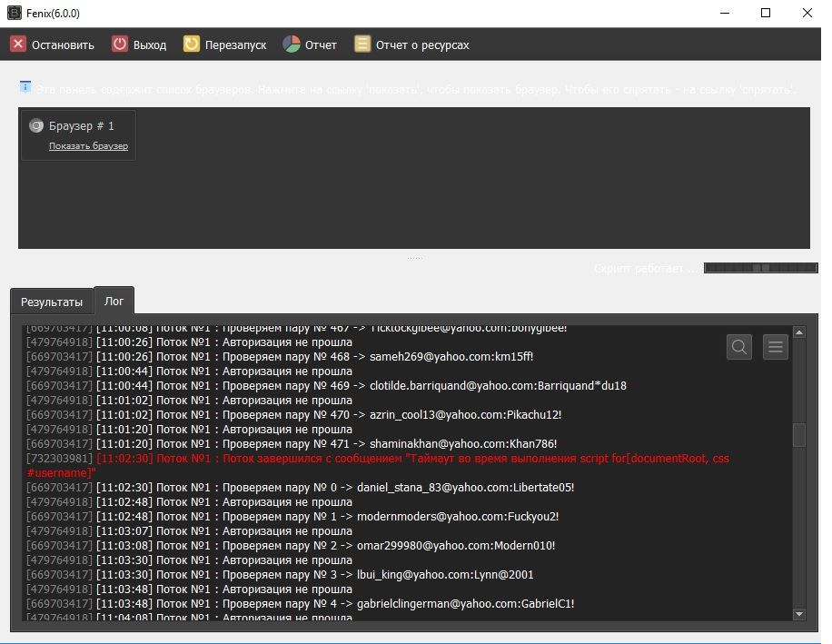
Task: Click the blue info icon above browser panel
Action: pyautogui.click(x=25, y=87)
